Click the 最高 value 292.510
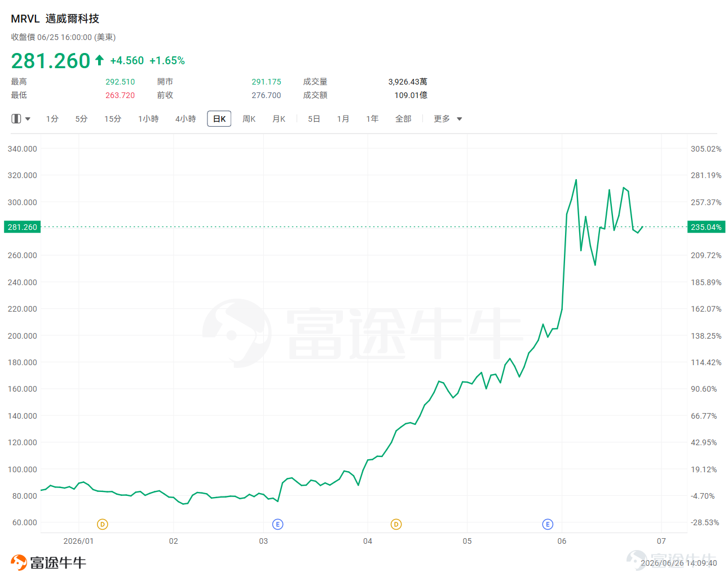728x581 pixels. tap(120, 82)
